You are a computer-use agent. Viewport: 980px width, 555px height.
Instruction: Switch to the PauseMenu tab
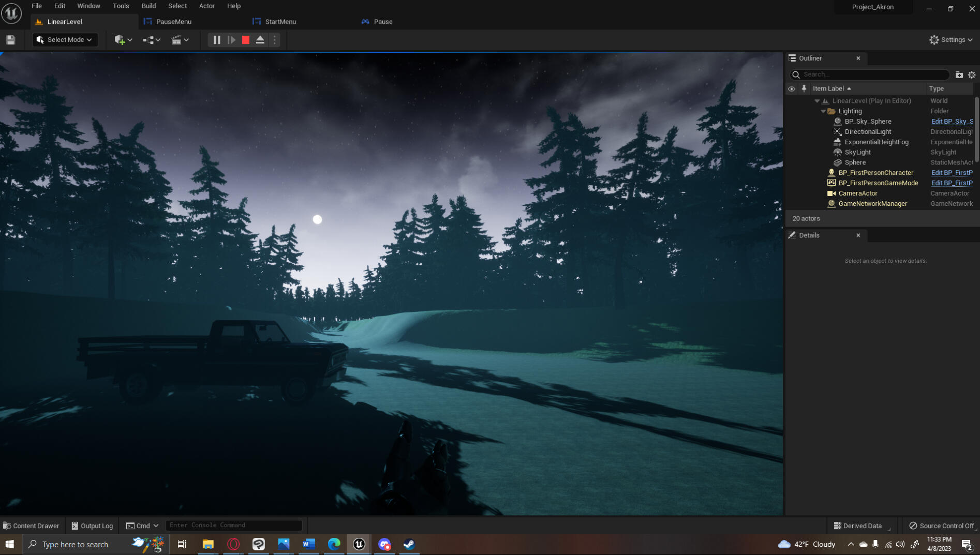173,22
